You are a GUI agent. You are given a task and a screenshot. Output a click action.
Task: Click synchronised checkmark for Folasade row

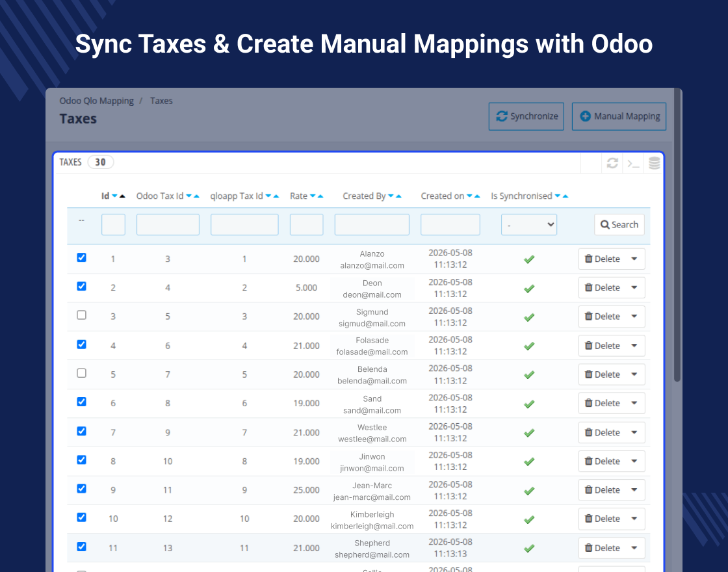[x=529, y=346]
